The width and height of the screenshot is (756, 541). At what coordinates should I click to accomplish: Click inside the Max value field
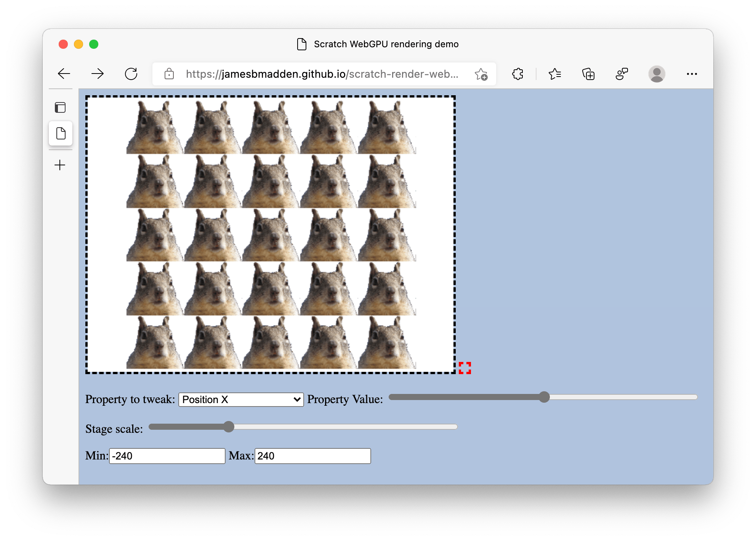coord(312,456)
